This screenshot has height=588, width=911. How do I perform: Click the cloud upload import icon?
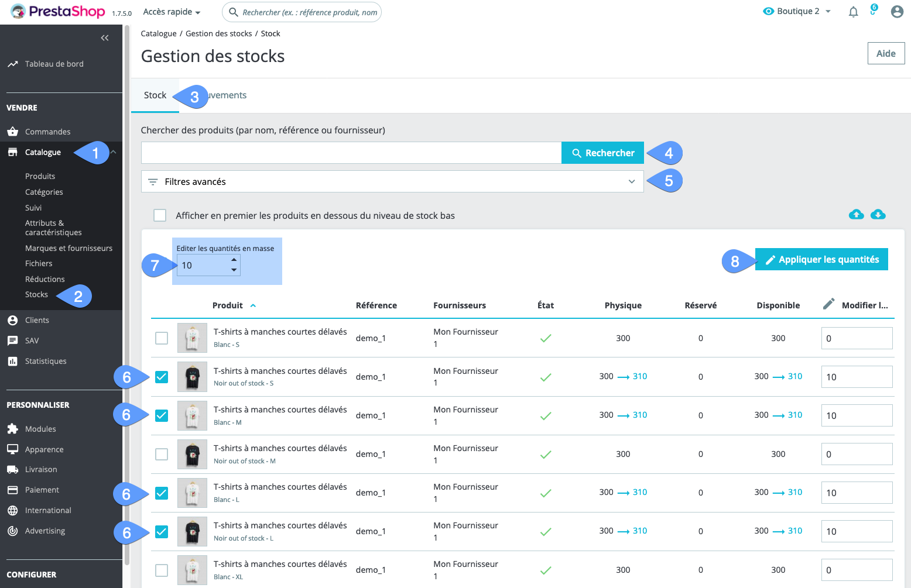tap(856, 215)
